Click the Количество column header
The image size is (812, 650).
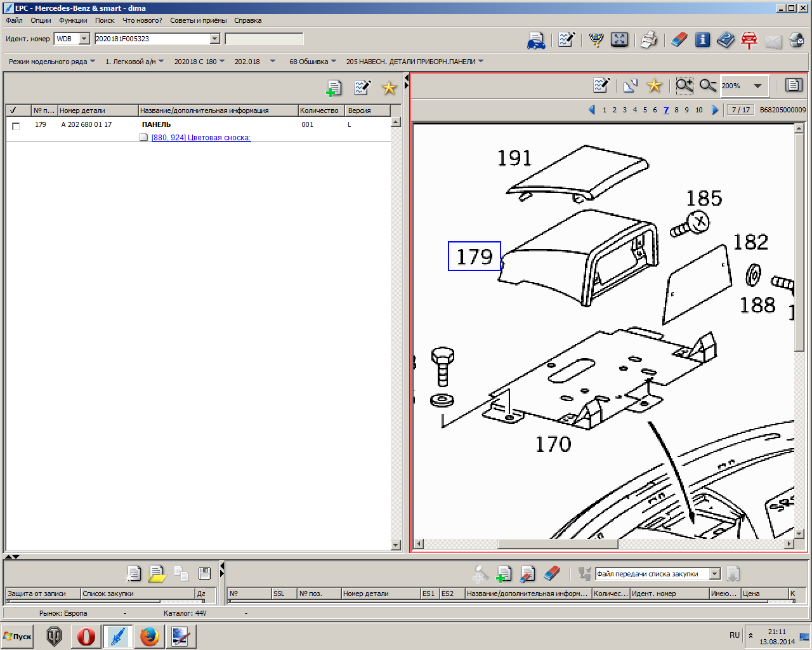click(322, 110)
